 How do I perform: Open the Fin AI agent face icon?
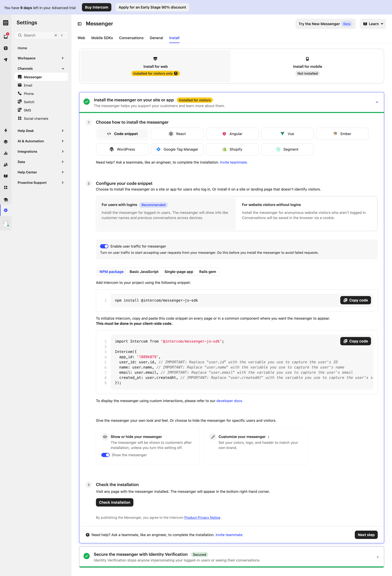tap(6, 48)
